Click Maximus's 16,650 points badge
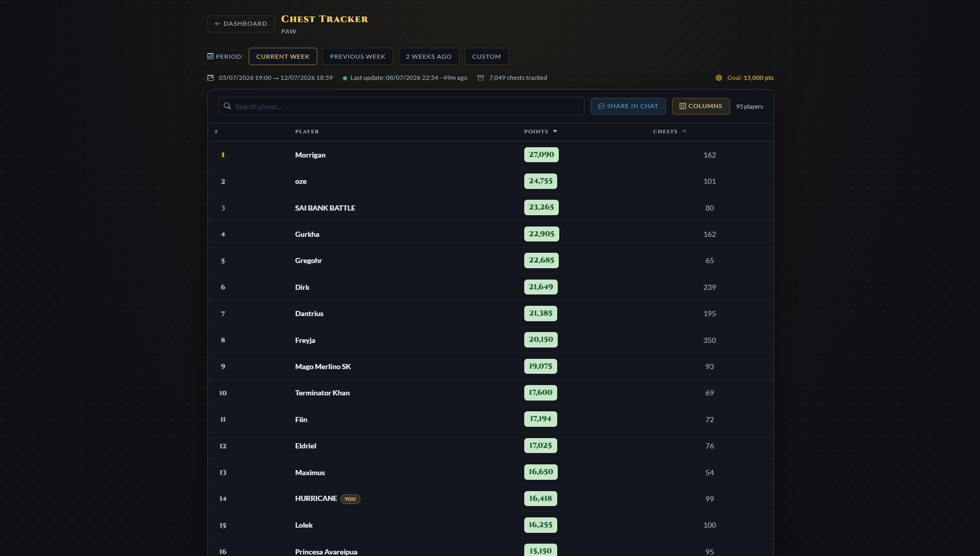The width and height of the screenshot is (980, 556). coord(541,472)
